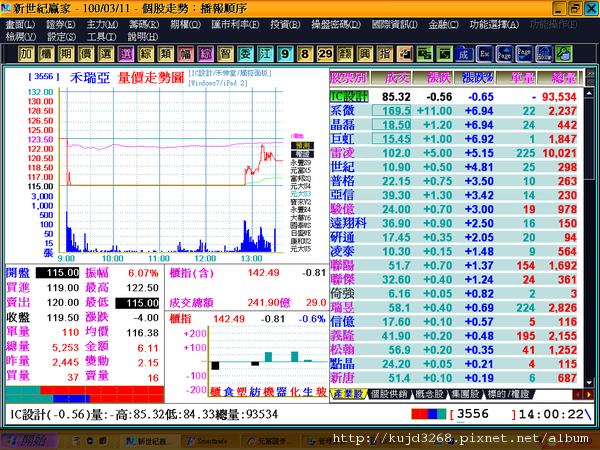Click the green key toolbar icon
This screenshot has height=450, width=600.
coord(564,54)
